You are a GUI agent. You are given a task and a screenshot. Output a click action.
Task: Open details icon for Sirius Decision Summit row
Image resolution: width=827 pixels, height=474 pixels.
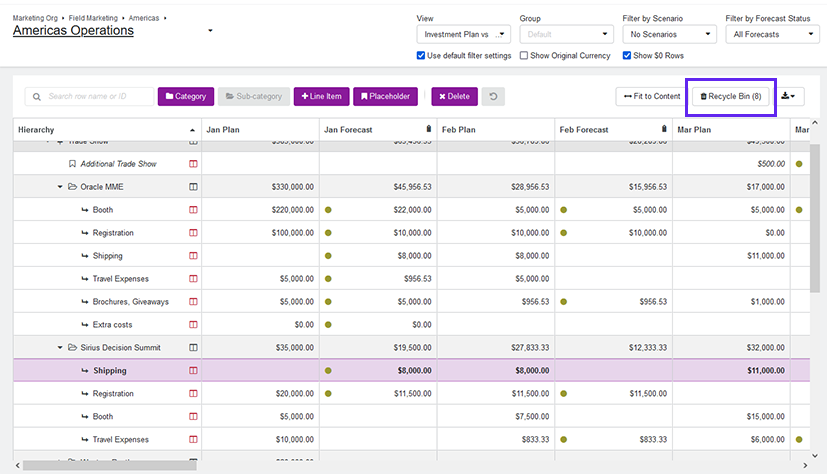tap(194, 347)
